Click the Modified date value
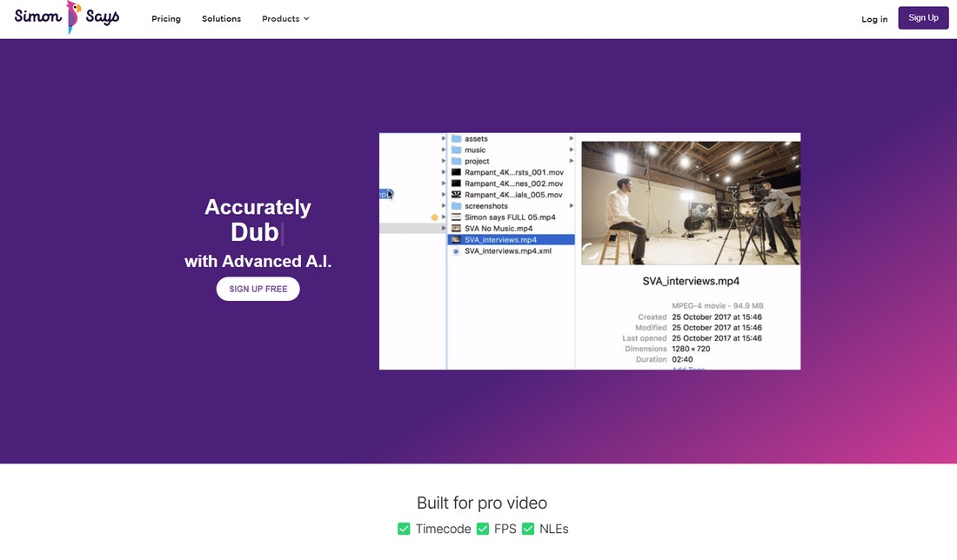957x560 pixels. pos(717,328)
